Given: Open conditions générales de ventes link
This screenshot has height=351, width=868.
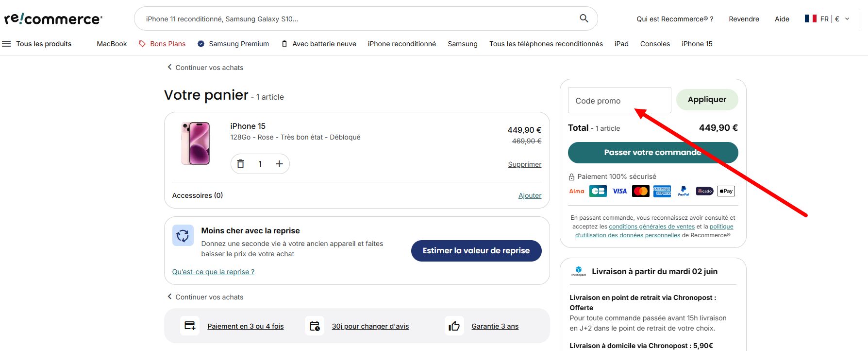Looking at the screenshot, I should click(x=652, y=227).
